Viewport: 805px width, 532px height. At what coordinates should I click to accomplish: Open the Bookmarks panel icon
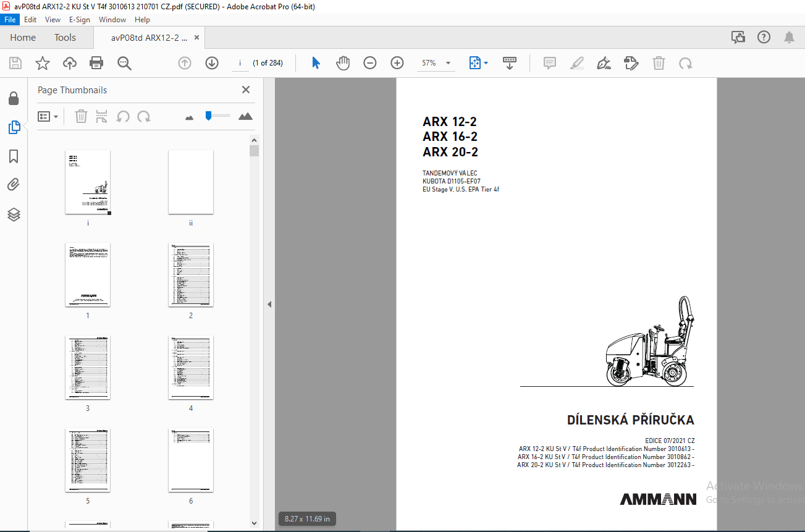pos(14,156)
